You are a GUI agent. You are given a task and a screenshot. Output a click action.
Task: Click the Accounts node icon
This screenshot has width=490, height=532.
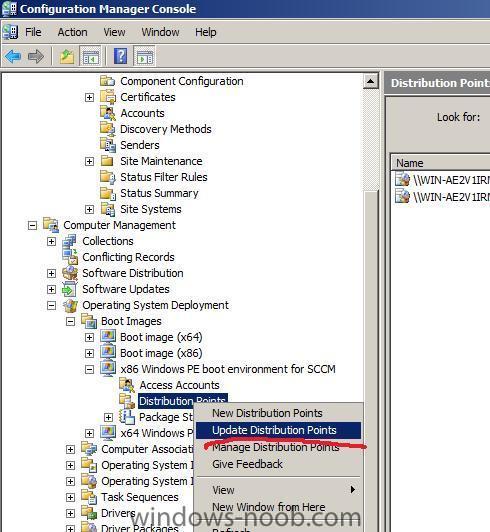coord(108,113)
